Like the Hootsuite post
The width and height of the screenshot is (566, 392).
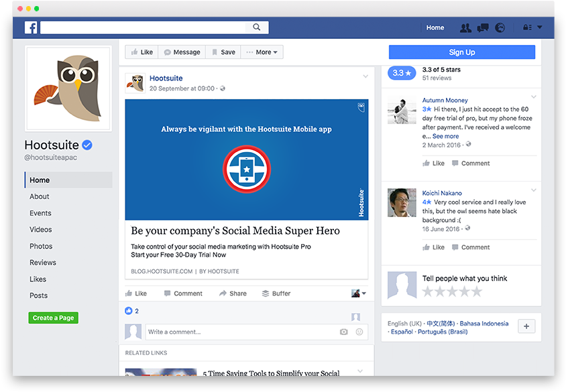coord(136,293)
